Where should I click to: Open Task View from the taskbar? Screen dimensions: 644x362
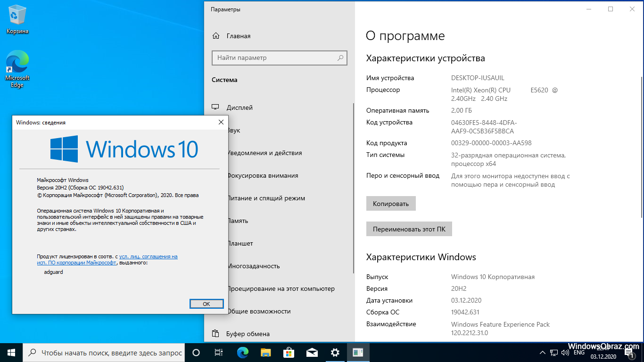click(219, 353)
